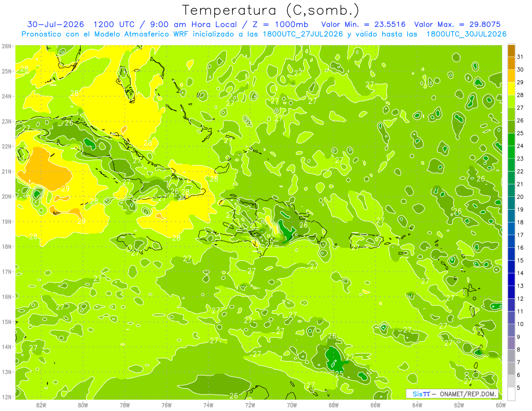Click the "24" color scale label
Image resolution: width=532 pixels, height=411 pixels.
[x=520, y=146]
